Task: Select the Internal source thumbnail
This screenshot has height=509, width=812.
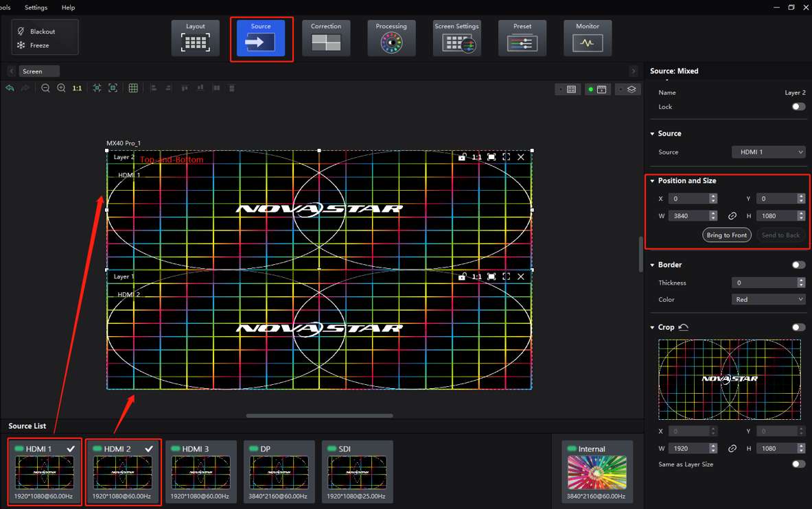Action: (597, 472)
